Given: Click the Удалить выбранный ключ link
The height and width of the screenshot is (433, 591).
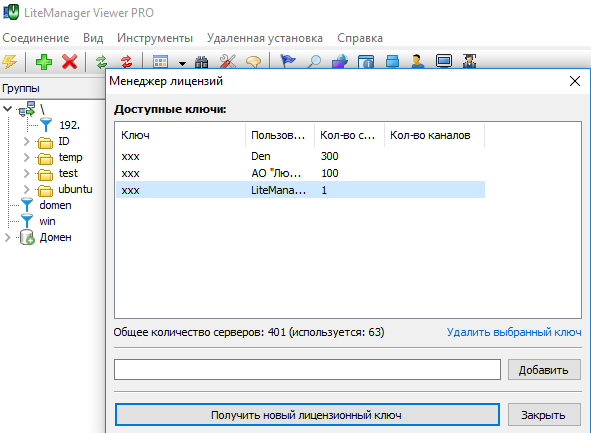Looking at the screenshot, I should tap(514, 332).
